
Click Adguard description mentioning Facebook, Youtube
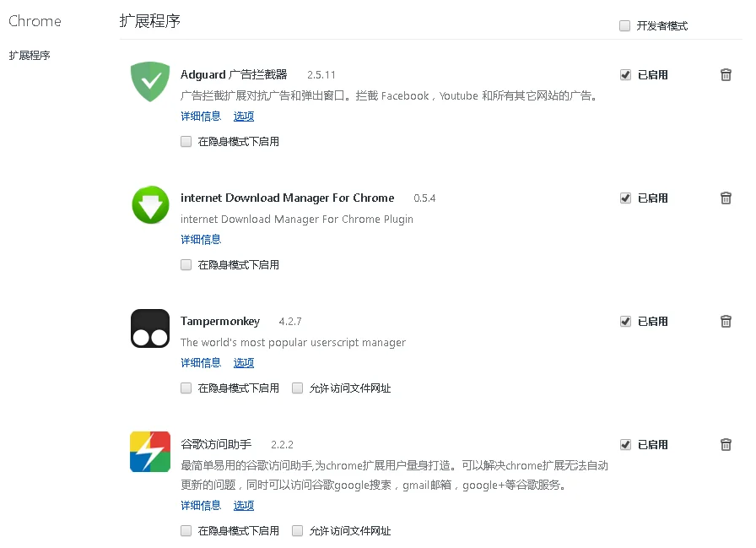click(x=390, y=96)
